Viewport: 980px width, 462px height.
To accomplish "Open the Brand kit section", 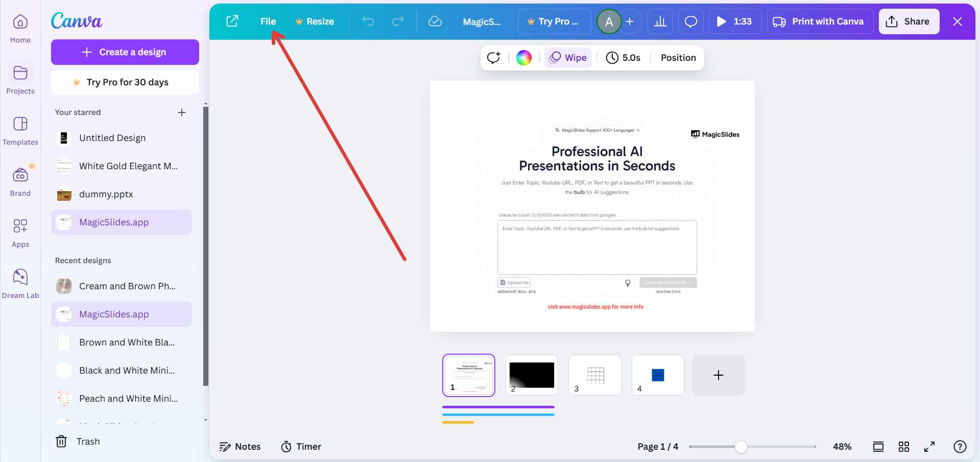I will 20,182.
